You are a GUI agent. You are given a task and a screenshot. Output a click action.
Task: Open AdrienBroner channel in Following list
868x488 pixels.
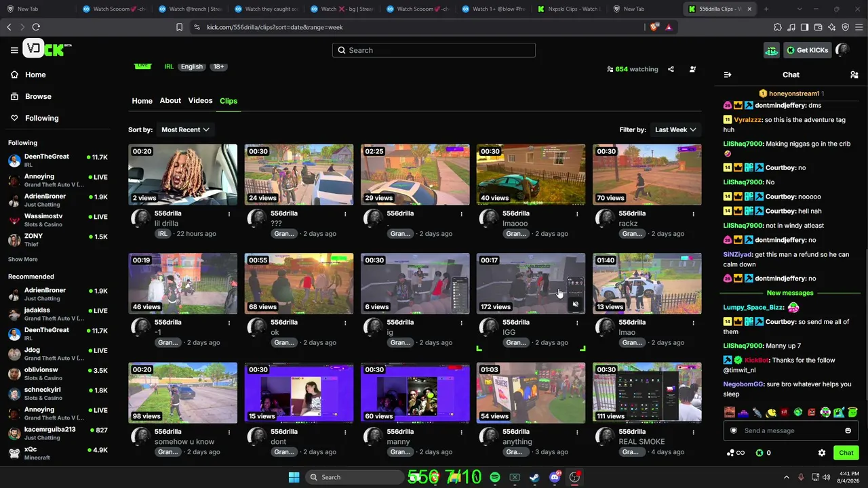pos(58,200)
